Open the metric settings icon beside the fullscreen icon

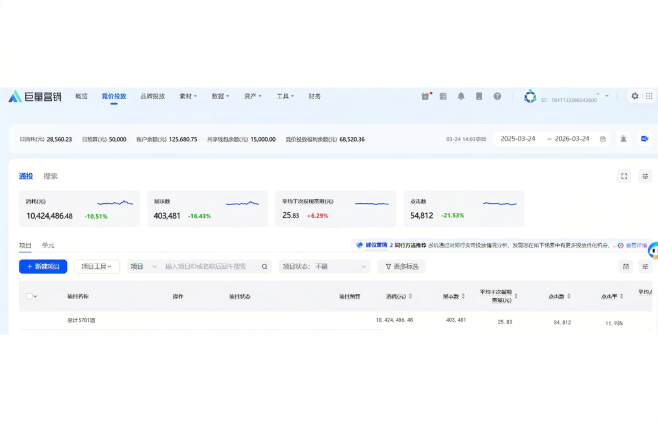(645, 176)
